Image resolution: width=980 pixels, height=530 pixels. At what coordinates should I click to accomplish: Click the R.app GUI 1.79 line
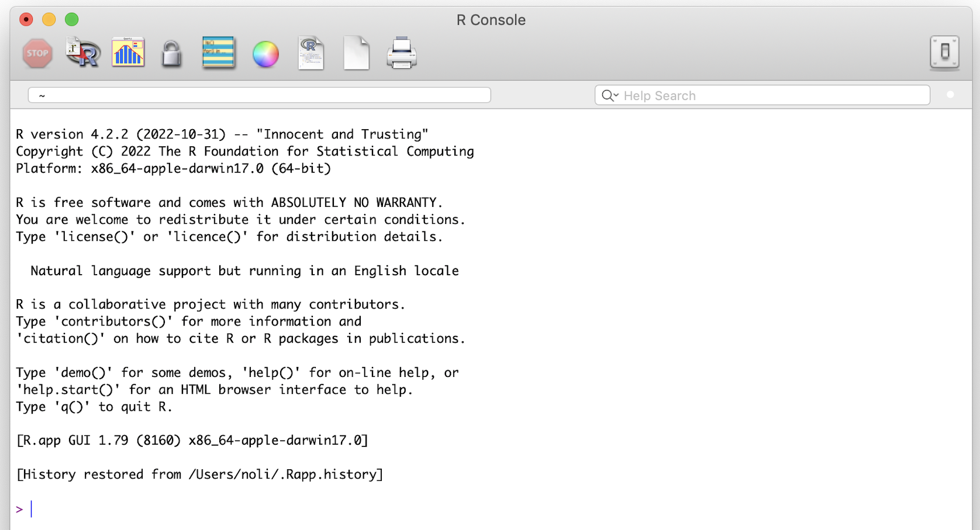pyautogui.click(x=192, y=440)
